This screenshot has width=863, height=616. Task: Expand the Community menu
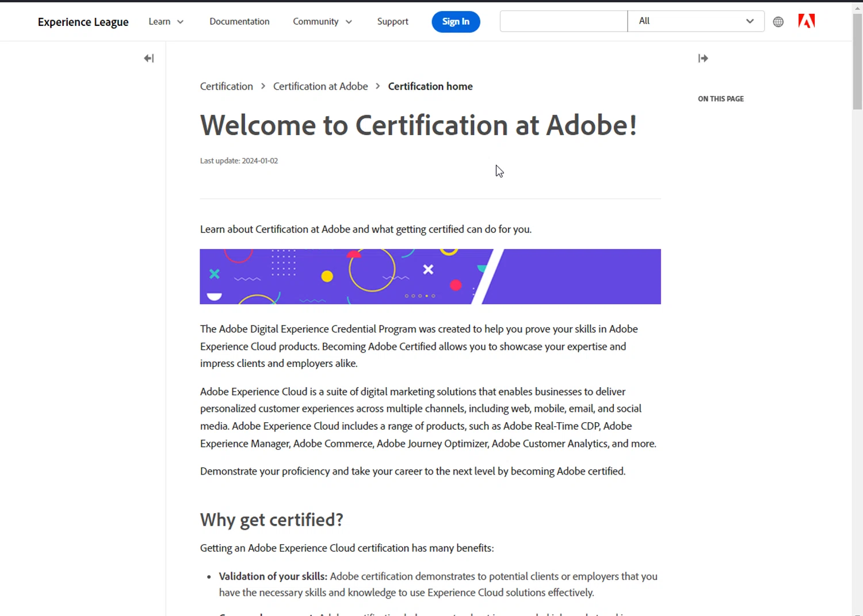coord(322,21)
